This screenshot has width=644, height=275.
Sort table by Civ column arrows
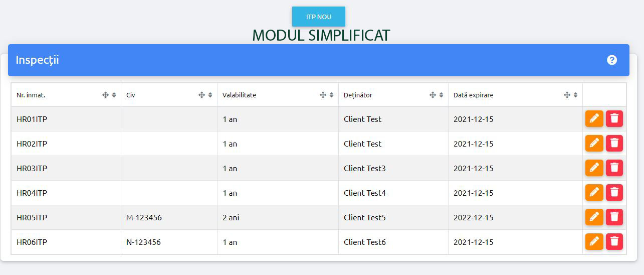tap(210, 95)
